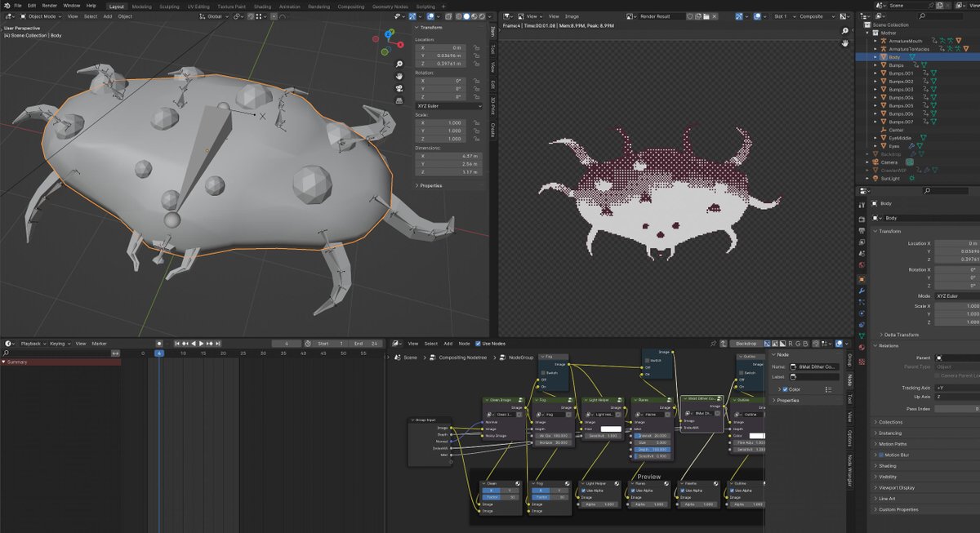This screenshot has width=980, height=533.
Task: Toggle camera view icon in 3D viewport
Action: coord(399,88)
